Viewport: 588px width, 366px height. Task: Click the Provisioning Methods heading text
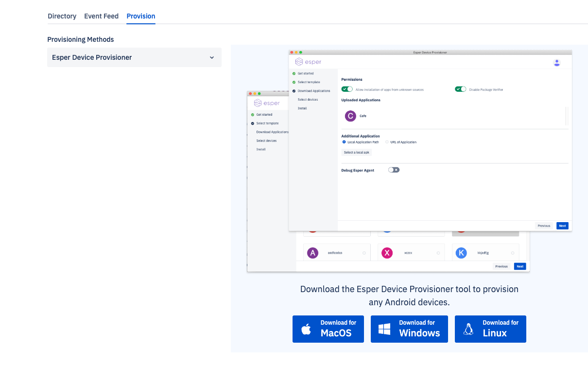tap(81, 39)
